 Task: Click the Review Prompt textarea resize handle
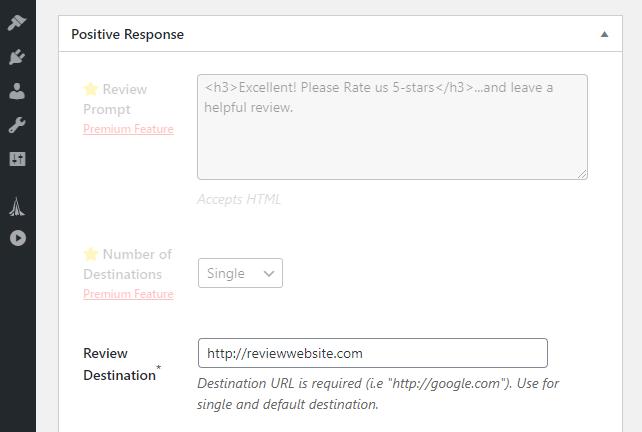click(x=582, y=174)
